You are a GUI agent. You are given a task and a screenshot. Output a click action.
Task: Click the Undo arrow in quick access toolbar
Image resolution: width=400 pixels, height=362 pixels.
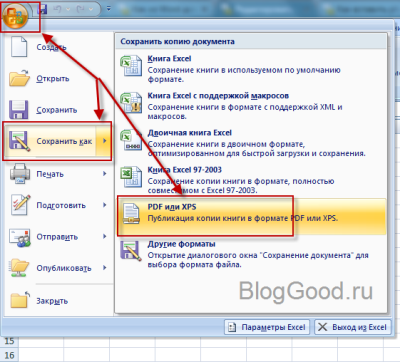tap(58, 9)
